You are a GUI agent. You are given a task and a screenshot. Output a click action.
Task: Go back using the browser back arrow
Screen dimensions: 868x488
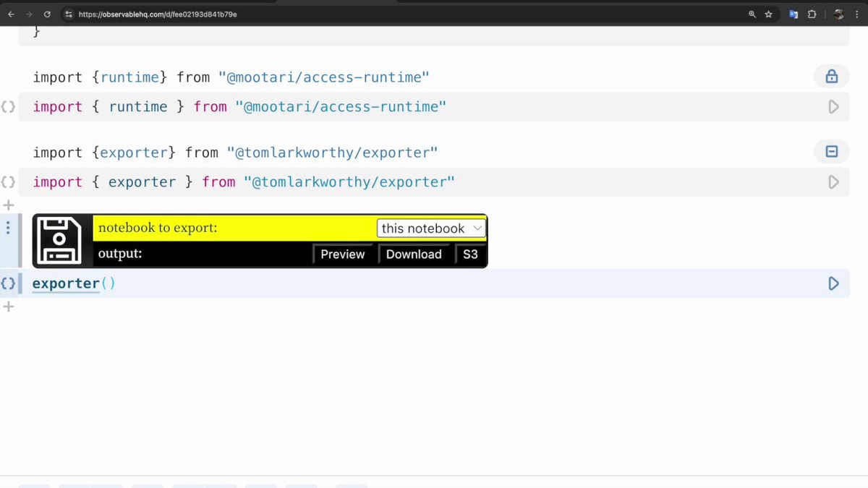pos(11,14)
